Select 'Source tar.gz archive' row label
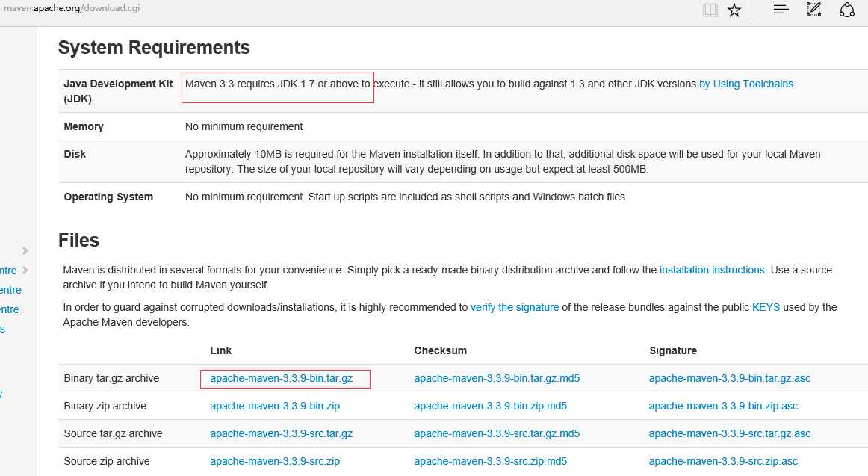Image resolution: width=868 pixels, height=476 pixels. click(x=113, y=433)
